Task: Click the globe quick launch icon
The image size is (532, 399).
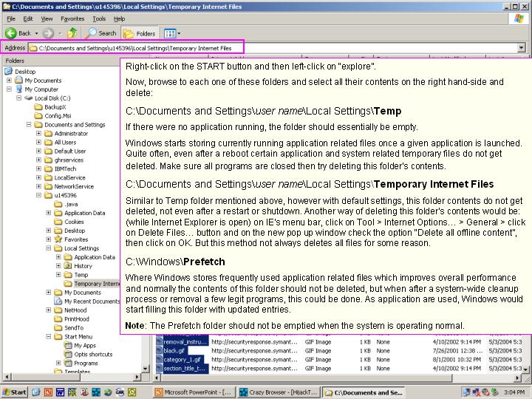Action: (x=108, y=392)
